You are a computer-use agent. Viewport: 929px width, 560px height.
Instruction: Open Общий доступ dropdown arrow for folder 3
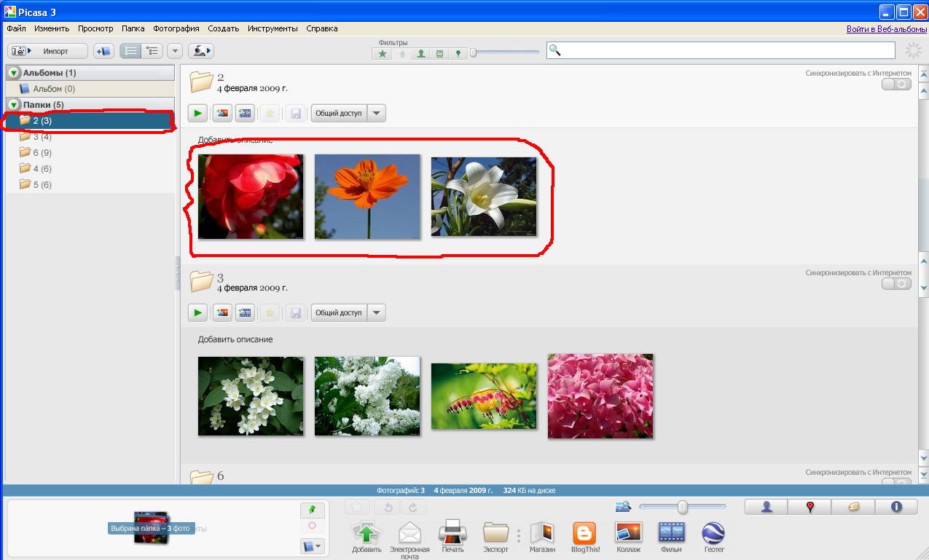click(x=376, y=312)
